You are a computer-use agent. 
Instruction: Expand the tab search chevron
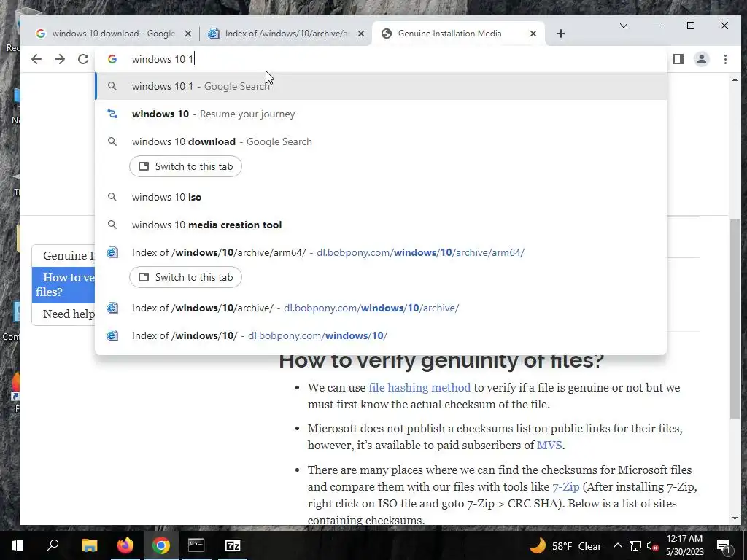click(623, 26)
